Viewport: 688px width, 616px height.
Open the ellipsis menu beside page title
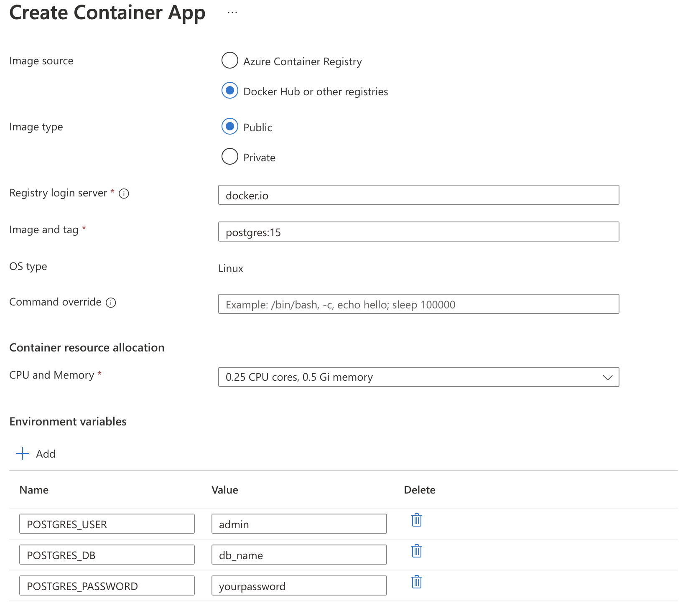(x=232, y=13)
